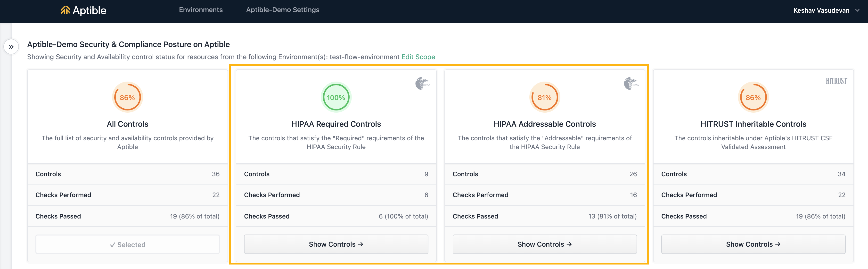Show Controls for HIPAA Required Controls

tap(336, 244)
